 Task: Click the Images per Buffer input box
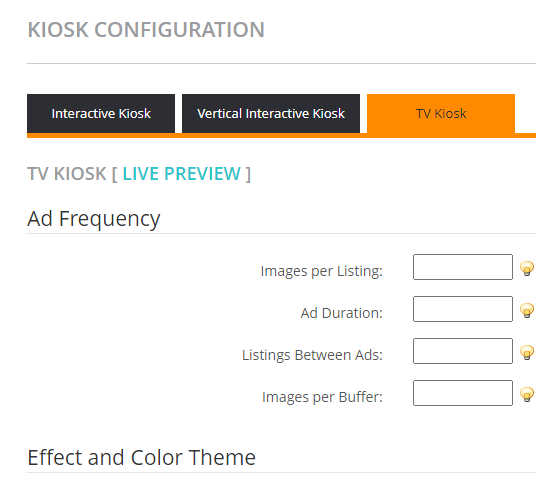pyautogui.click(x=463, y=393)
